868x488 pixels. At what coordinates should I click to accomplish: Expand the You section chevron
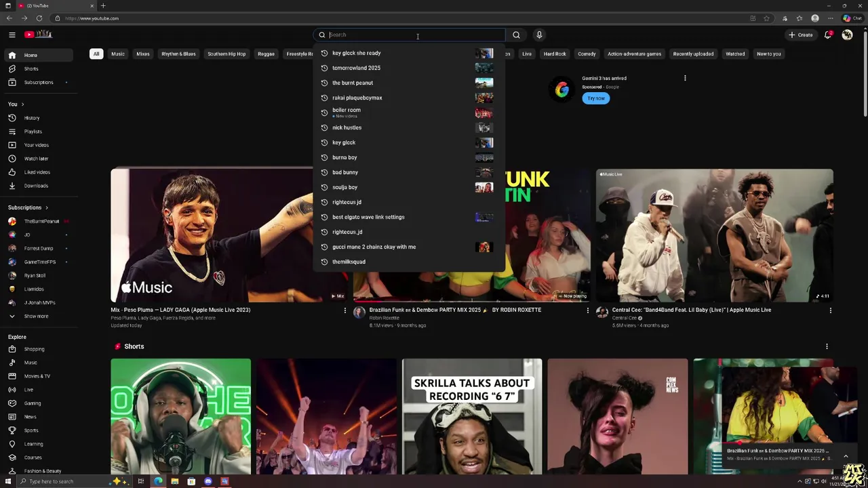[x=22, y=104]
